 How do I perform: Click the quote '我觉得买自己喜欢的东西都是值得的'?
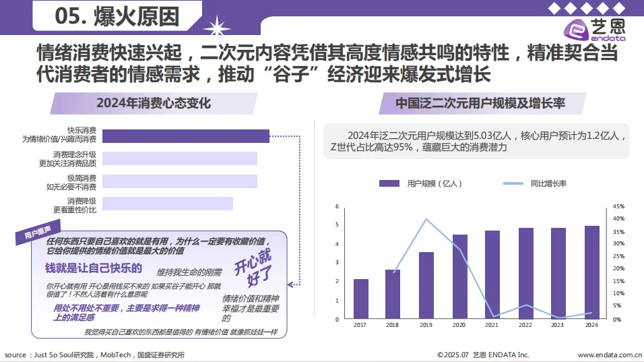pyautogui.click(x=138, y=332)
